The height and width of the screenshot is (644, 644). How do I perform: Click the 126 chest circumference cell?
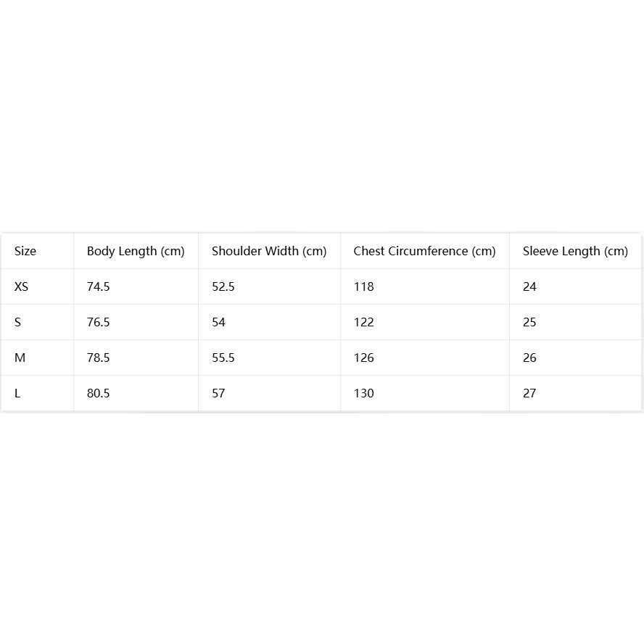click(x=363, y=358)
